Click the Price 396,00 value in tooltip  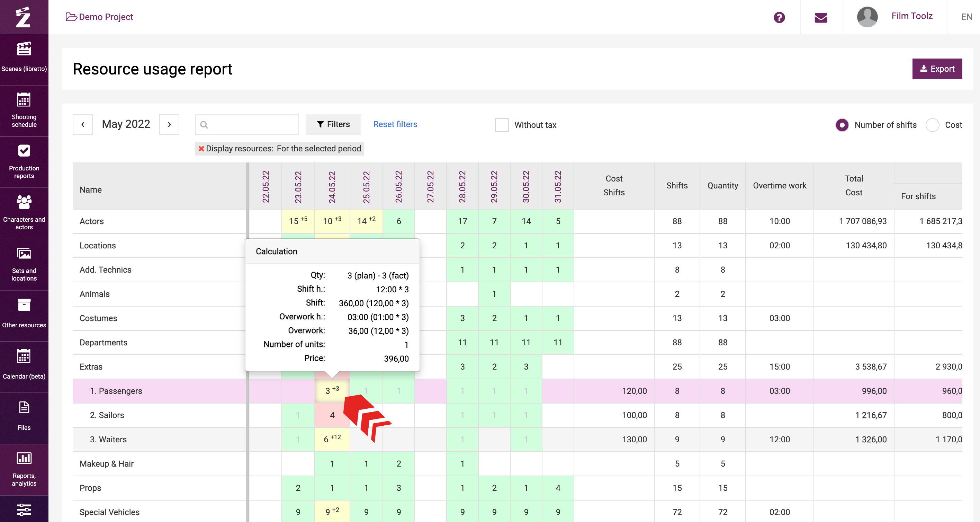coord(396,359)
